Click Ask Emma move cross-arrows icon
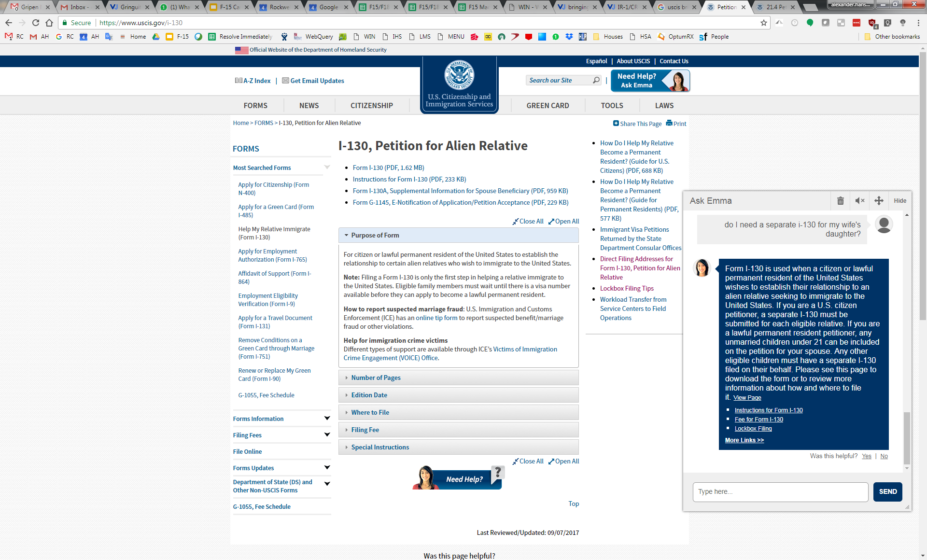 click(879, 201)
